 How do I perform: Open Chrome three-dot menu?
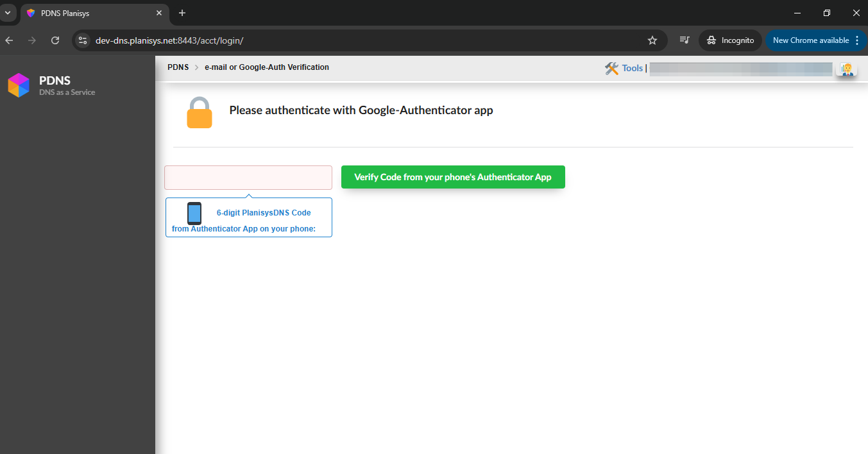(x=857, y=40)
